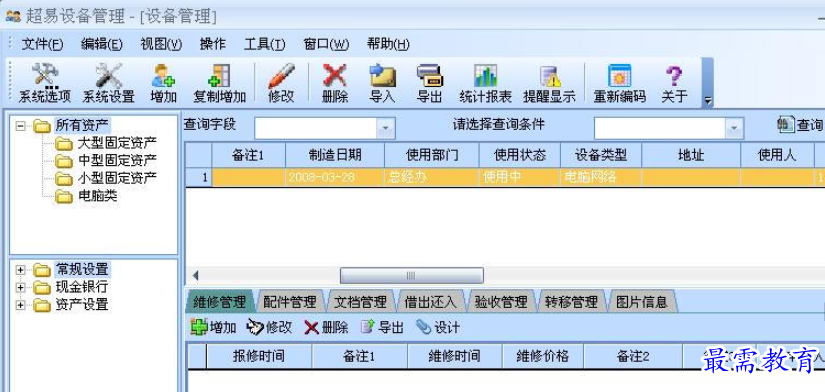Switch to the 图片信息 tab
Image resolution: width=825 pixels, height=392 pixels.
pos(642,301)
